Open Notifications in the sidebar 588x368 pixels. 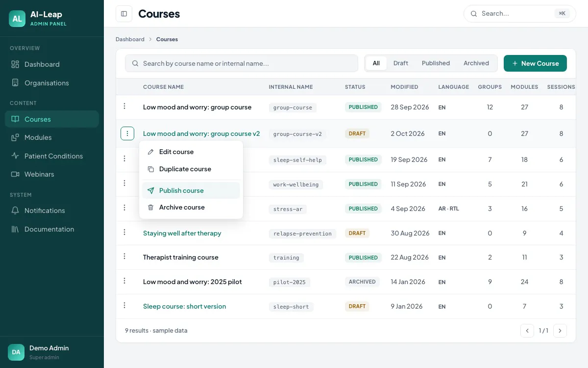tap(52, 210)
